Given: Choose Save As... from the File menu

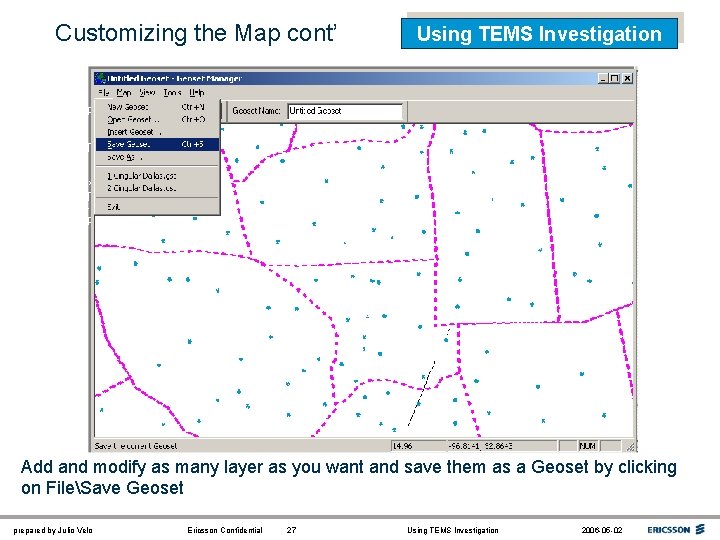Looking at the screenshot, I should point(157,157).
